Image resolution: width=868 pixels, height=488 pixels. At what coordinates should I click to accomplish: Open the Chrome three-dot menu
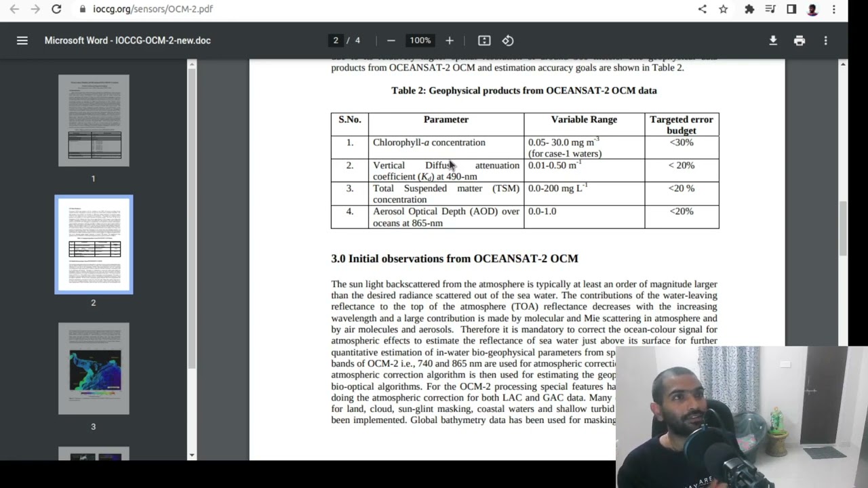click(x=834, y=9)
